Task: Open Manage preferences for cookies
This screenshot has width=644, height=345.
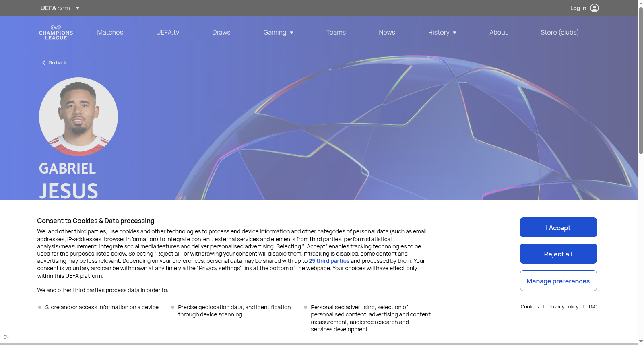Action: click(x=558, y=281)
